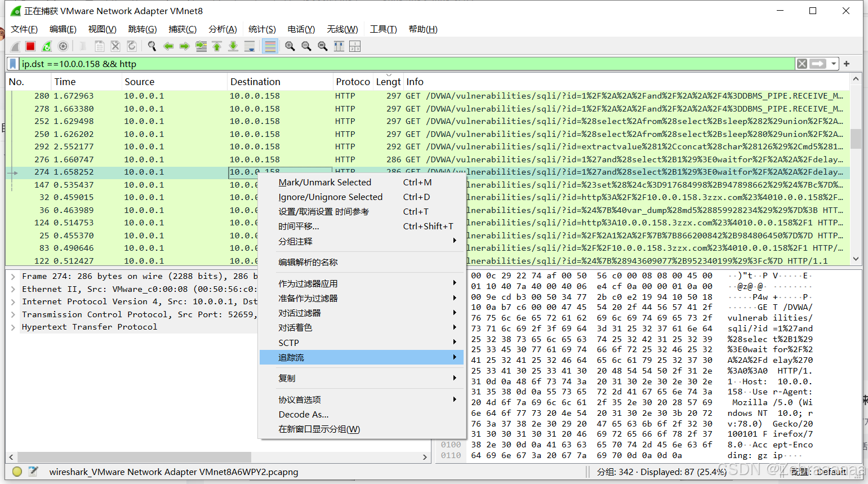Screen dimensions: 868x484
Task: Toggle packet list colorization
Action: point(270,46)
